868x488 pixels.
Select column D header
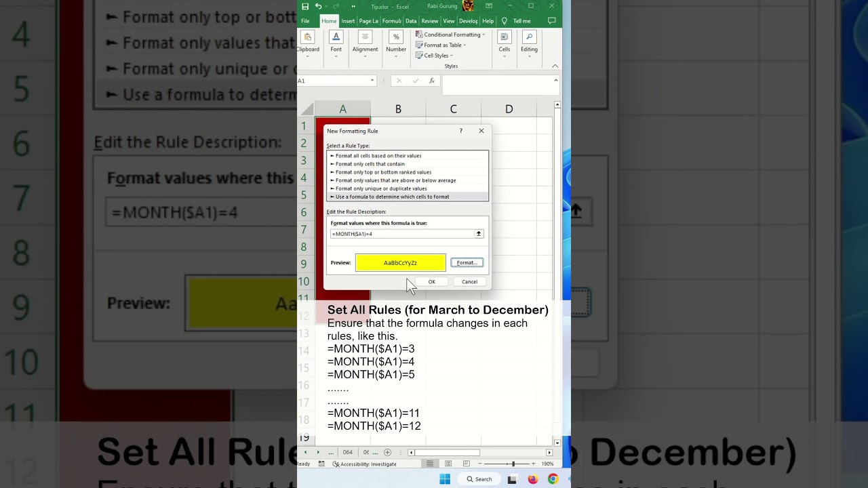509,109
